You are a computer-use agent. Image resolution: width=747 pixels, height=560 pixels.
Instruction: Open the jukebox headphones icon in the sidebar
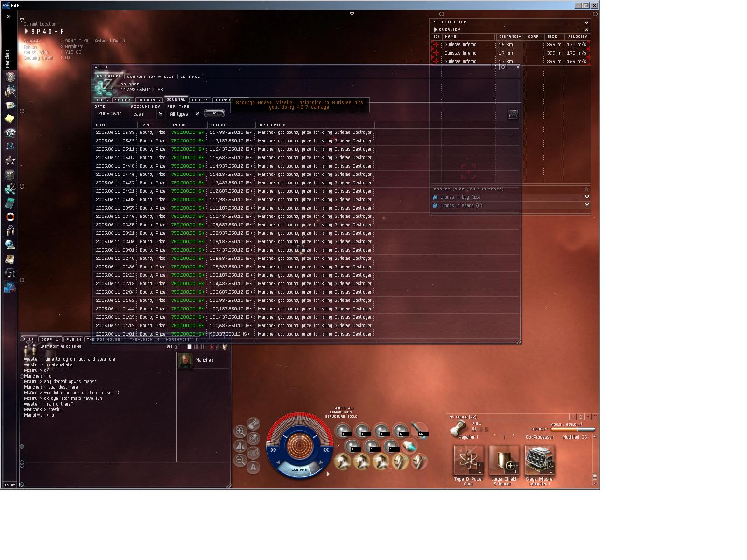coord(10,273)
